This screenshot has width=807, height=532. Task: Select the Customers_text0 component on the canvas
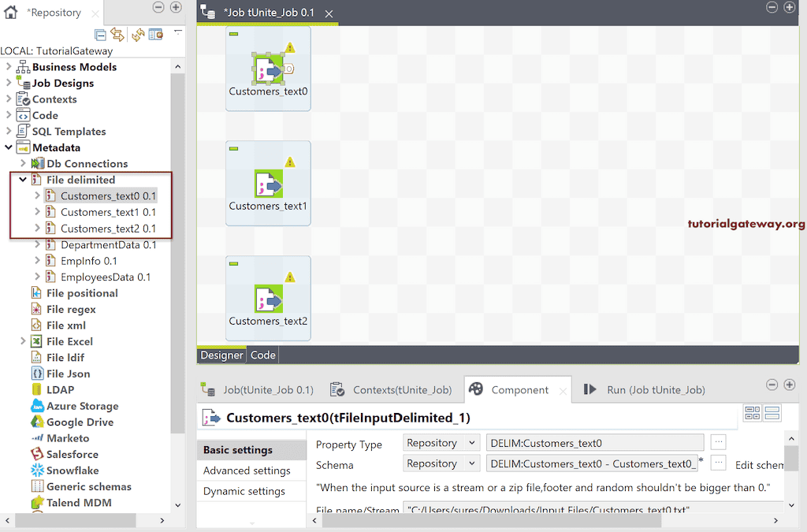pos(268,69)
